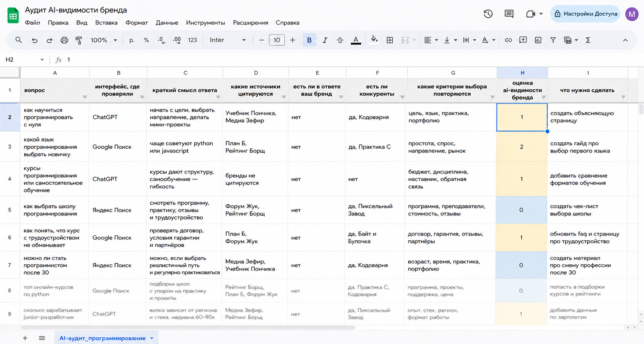The width and height of the screenshot is (644, 344).
Task: Click the horizontal scrollbar
Action: pyautogui.click(x=188, y=327)
